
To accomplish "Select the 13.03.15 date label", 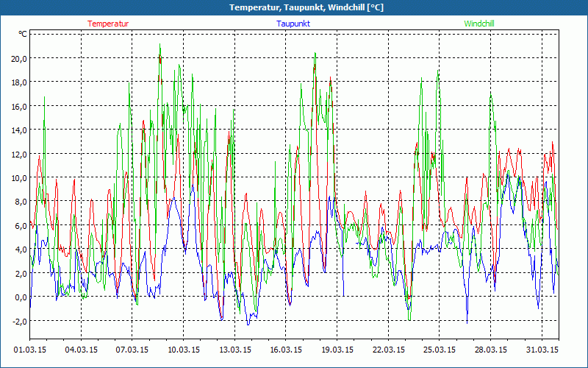I will (235, 350).
